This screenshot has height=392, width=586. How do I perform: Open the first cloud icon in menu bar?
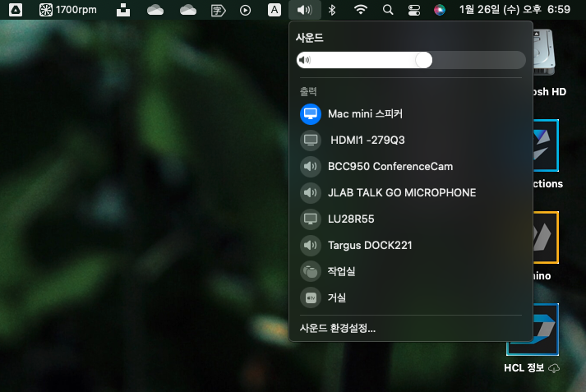pyautogui.click(x=155, y=10)
